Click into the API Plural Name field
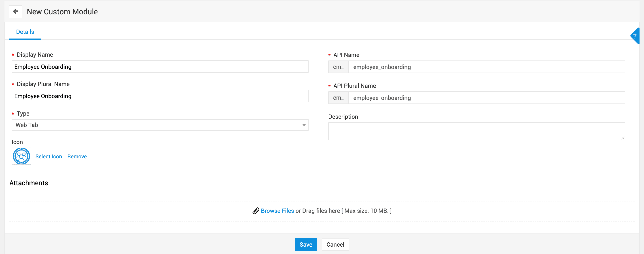Image resolution: width=644 pixels, height=254 pixels. (x=486, y=98)
